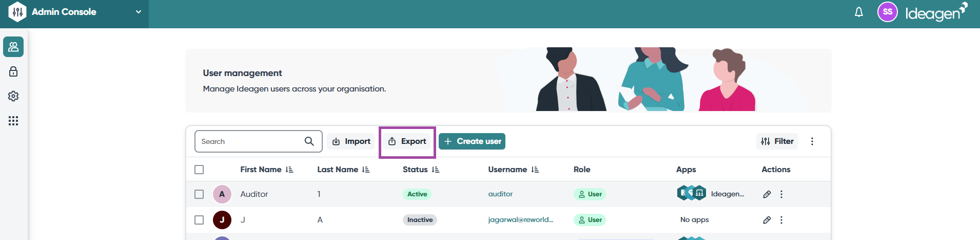Viewport: 980px width, 240px height.
Task: Select the J A row checkbox
Action: click(200, 220)
